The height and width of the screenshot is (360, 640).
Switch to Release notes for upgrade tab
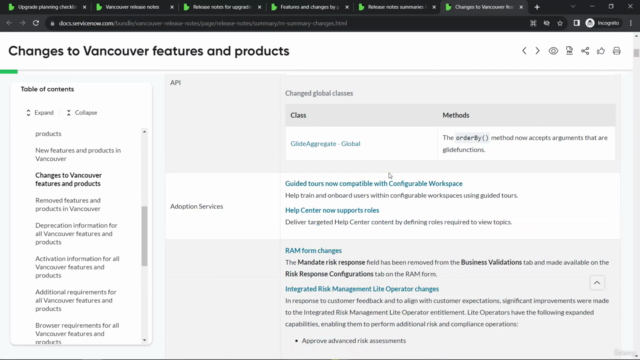pyautogui.click(x=222, y=7)
